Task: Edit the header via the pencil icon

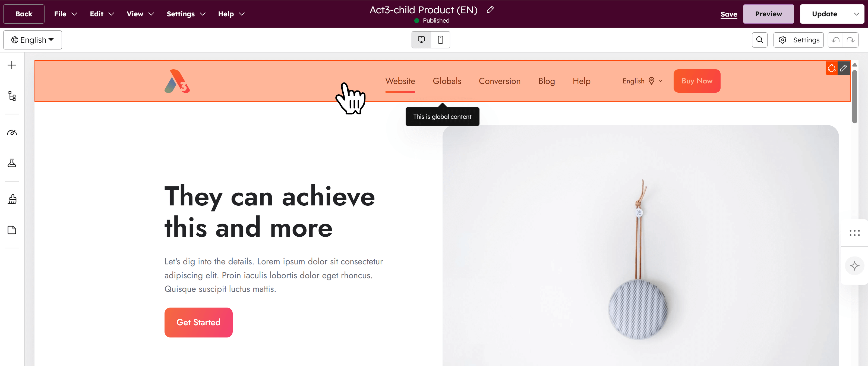Action: pos(844,68)
